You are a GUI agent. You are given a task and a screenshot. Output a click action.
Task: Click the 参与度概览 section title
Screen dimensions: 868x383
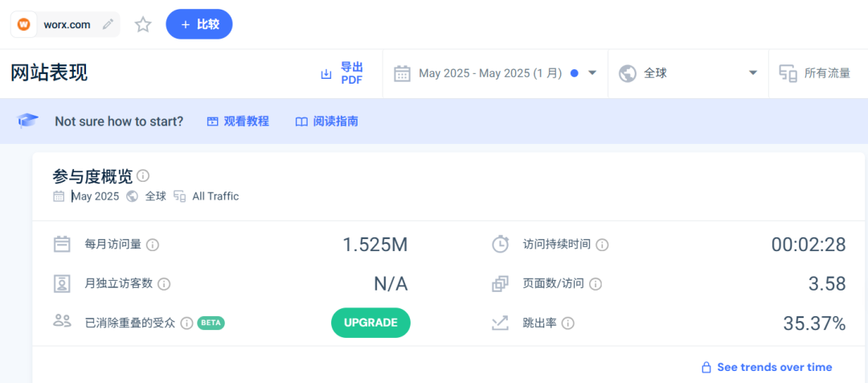pos(92,176)
